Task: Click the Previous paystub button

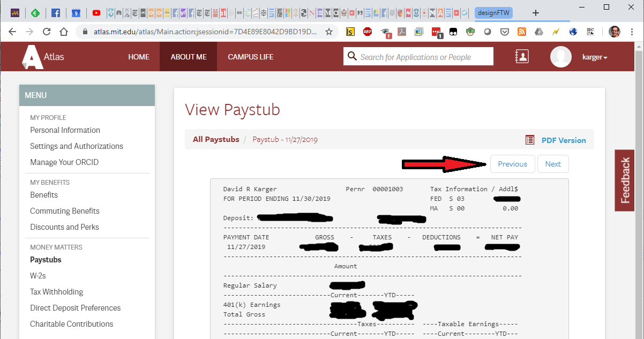Action: click(512, 164)
